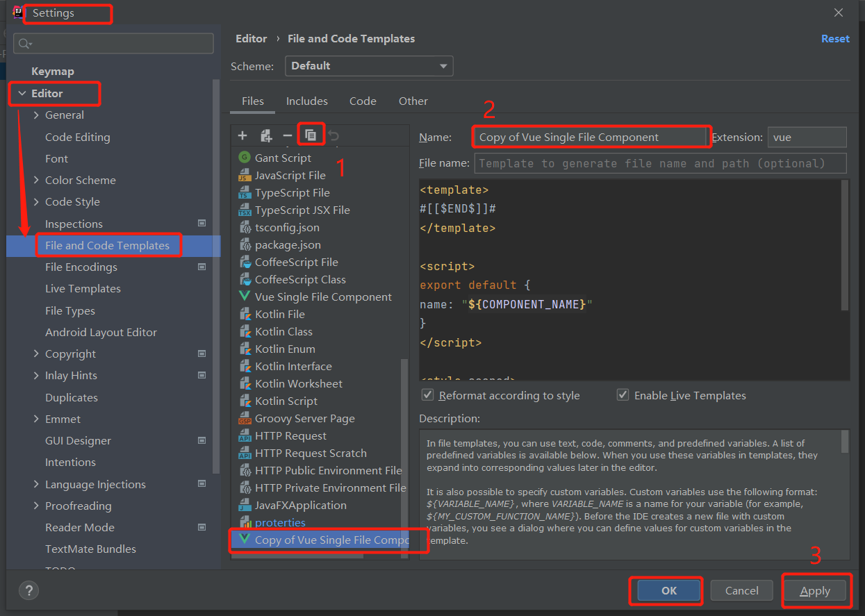Click the Remove Template minus icon
Viewport: 865px width, 616px height.
tap(288, 135)
